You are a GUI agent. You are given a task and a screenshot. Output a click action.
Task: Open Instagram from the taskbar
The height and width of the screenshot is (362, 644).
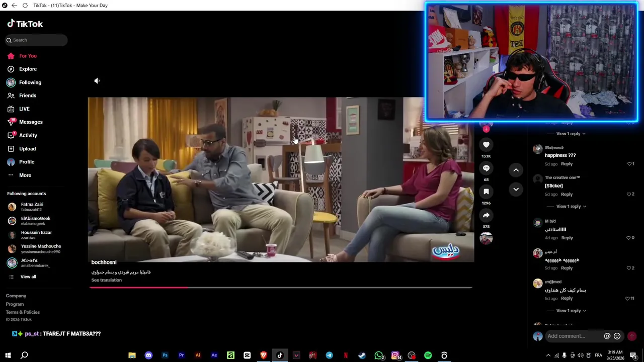[x=395, y=355]
